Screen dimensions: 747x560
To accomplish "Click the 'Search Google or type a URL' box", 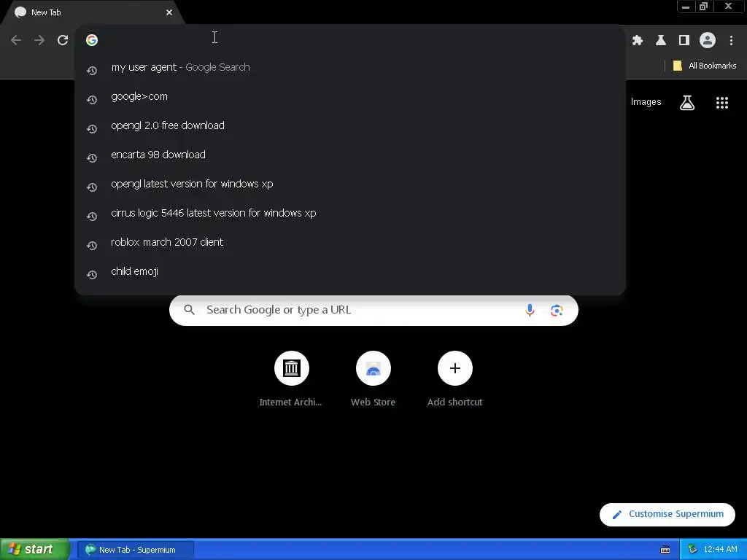I will tap(373, 310).
